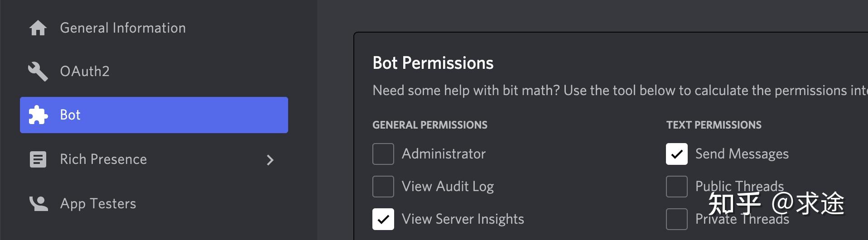Disable the Send Messages permission
Viewport: 868px width, 240px height.
[x=677, y=154]
